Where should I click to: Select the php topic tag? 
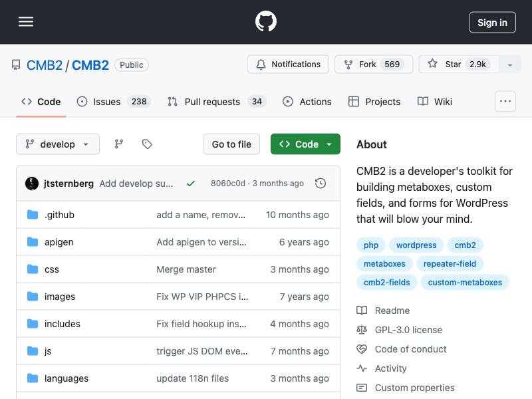point(371,245)
